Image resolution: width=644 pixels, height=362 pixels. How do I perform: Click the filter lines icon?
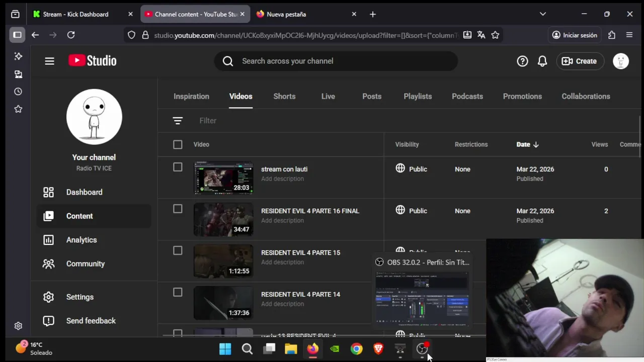click(x=177, y=121)
